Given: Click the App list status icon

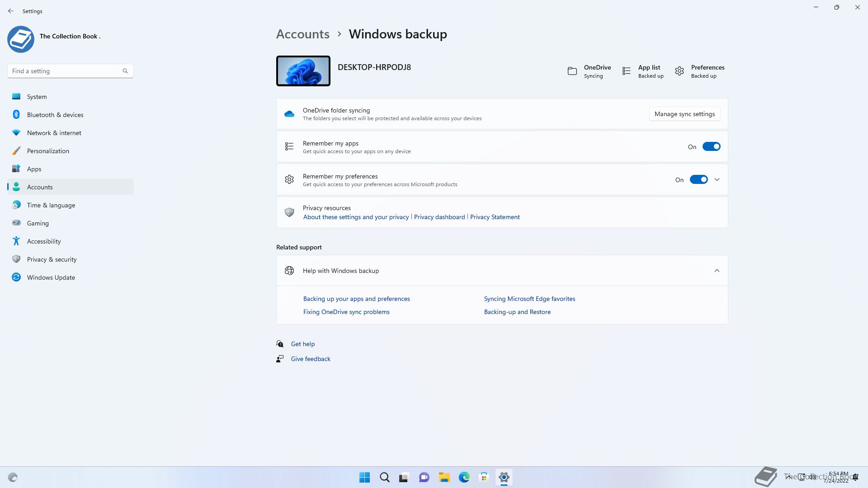Looking at the screenshot, I should coord(627,71).
